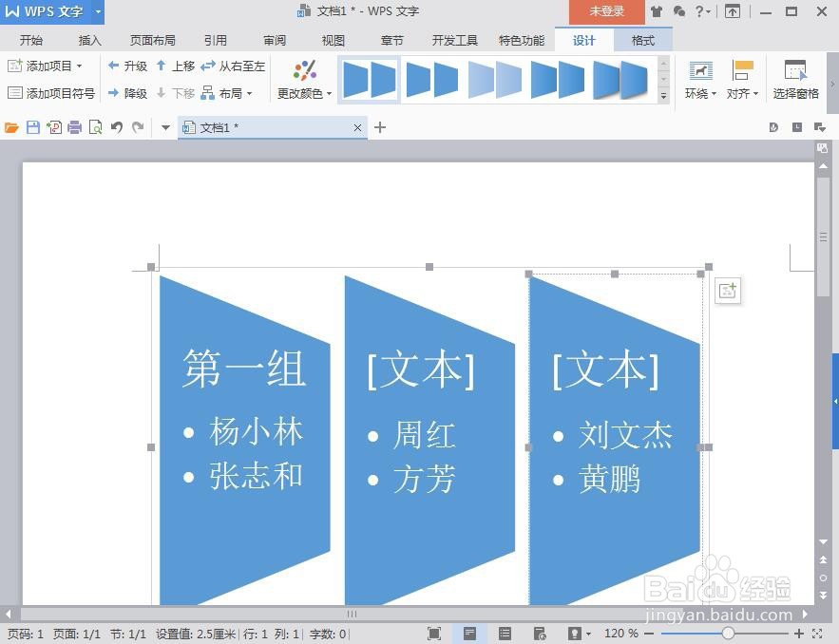Switch to the 插入 ribbon tab

[89, 40]
